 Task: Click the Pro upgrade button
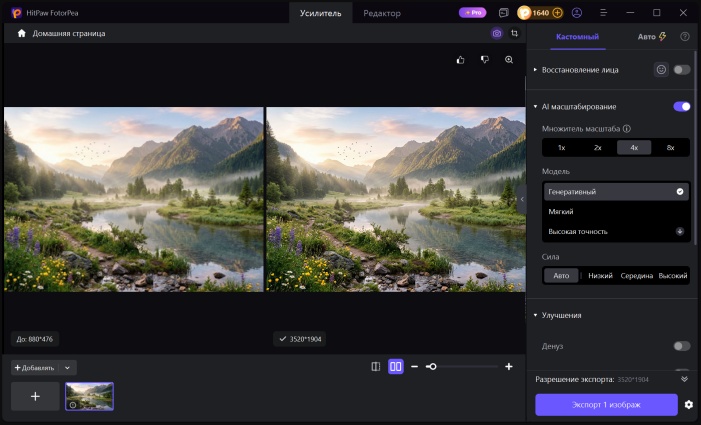(473, 13)
